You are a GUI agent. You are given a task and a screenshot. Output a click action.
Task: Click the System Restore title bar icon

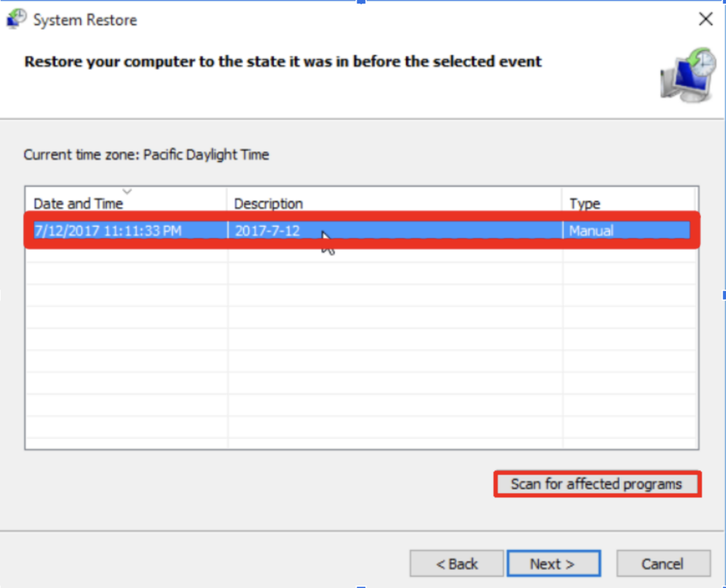(x=16, y=18)
